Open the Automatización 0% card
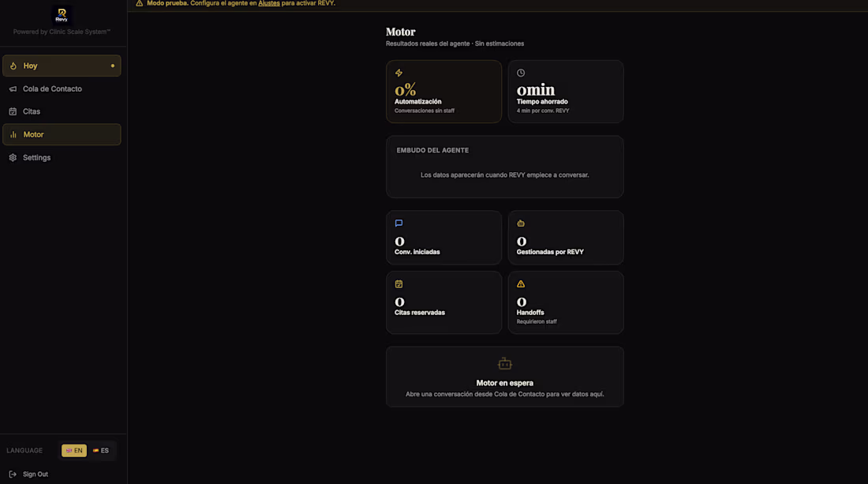The image size is (868, 484). (x=444, y=92)
